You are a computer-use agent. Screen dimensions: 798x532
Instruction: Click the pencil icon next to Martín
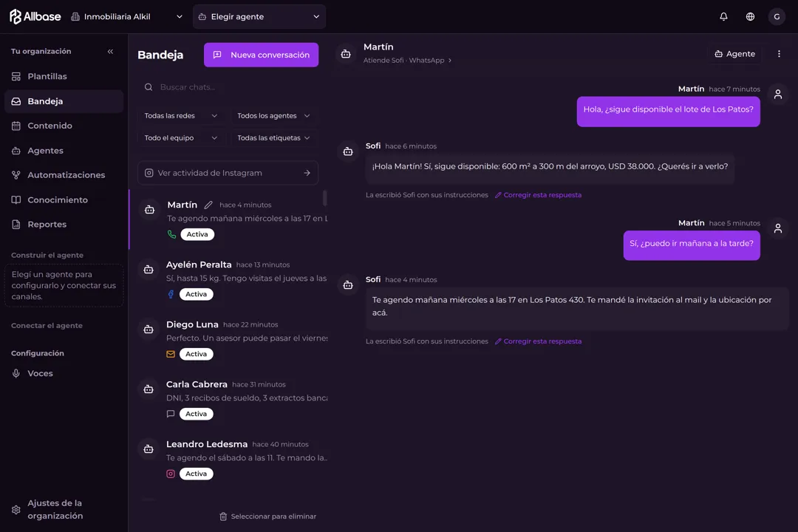coord(208,205)
